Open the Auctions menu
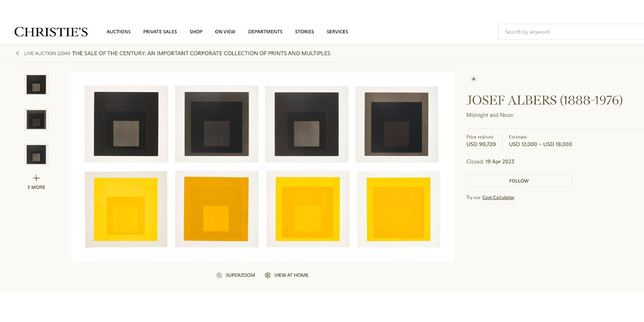Image resolution: width=644 pixels, height=322 pixels. 119,32
